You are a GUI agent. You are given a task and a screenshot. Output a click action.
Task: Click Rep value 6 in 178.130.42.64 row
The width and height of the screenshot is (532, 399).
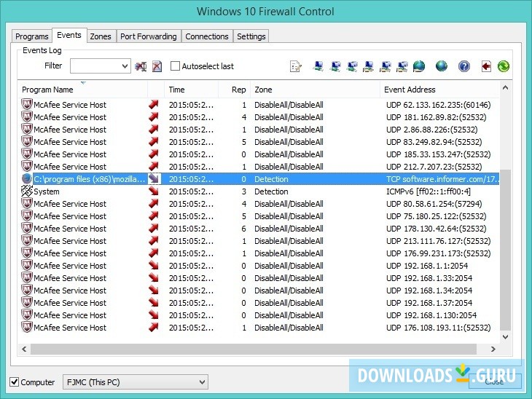point(243,229)
